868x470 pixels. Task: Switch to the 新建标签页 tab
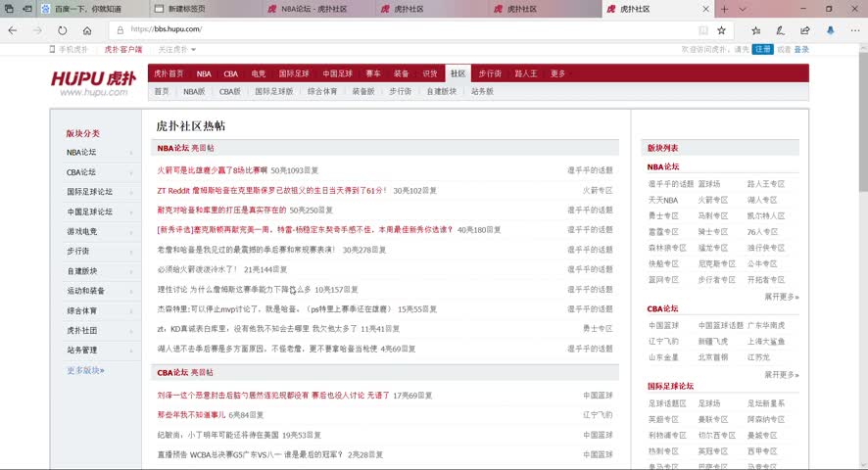[206, 9]
